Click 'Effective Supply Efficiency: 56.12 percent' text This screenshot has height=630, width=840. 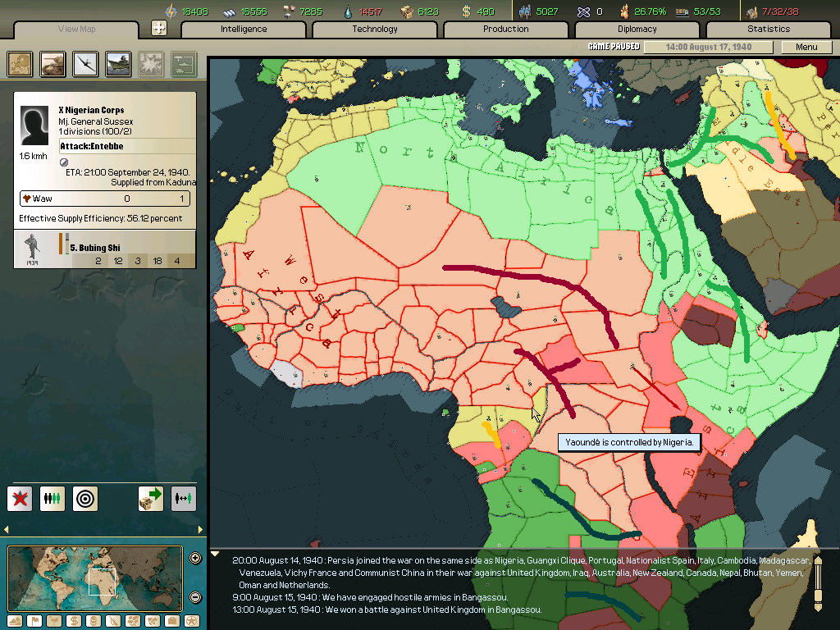click(x=101, y=218)
